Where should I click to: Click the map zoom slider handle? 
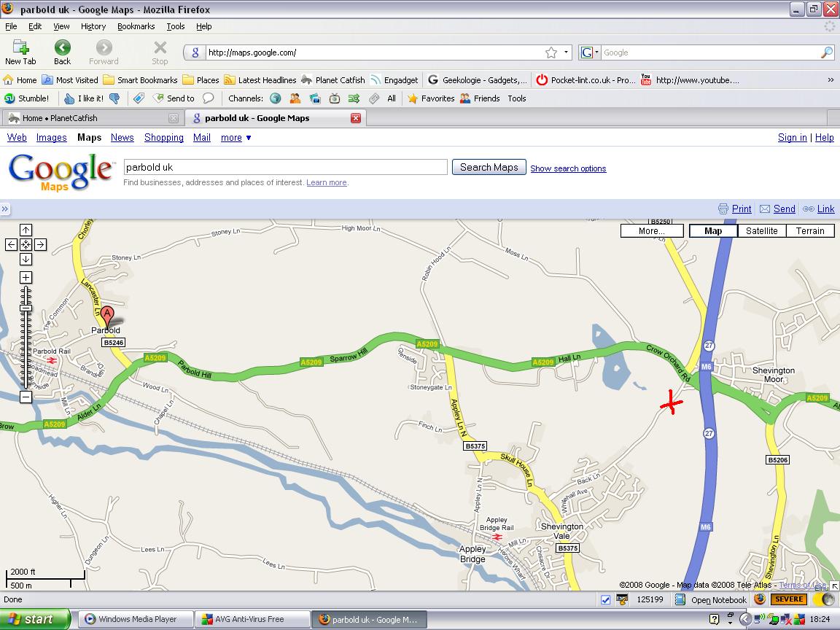pos(26,308)
